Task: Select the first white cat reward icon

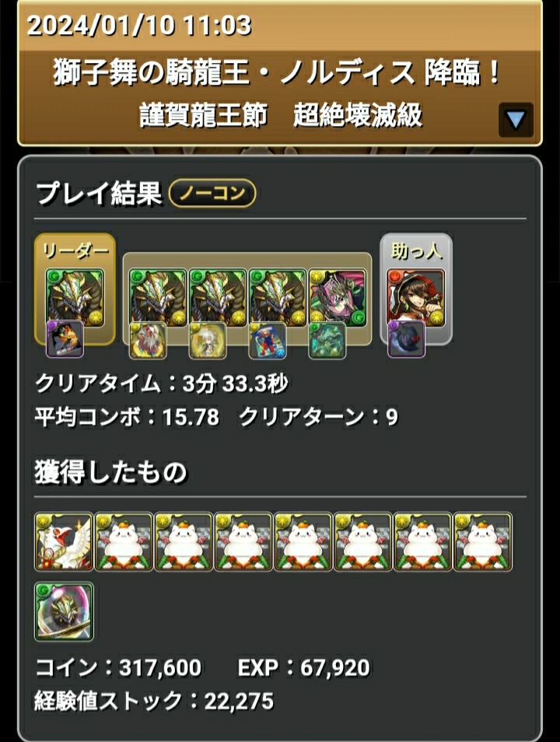Action: coord(124,541)
